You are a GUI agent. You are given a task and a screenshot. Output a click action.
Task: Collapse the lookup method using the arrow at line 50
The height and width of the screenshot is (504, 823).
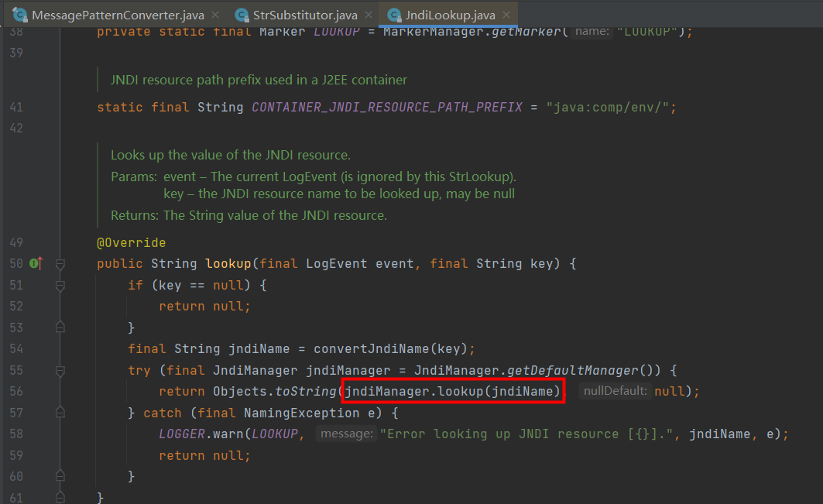coord(60,263)
